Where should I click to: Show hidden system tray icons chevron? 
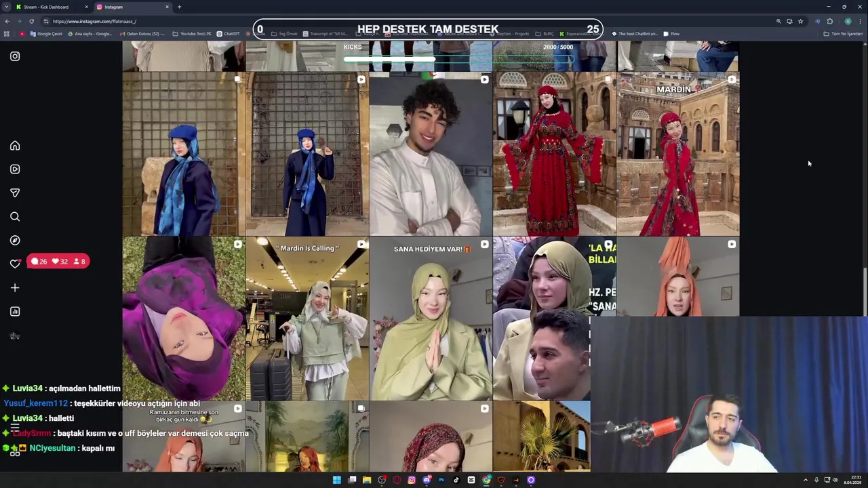click(x=806, y=480)
